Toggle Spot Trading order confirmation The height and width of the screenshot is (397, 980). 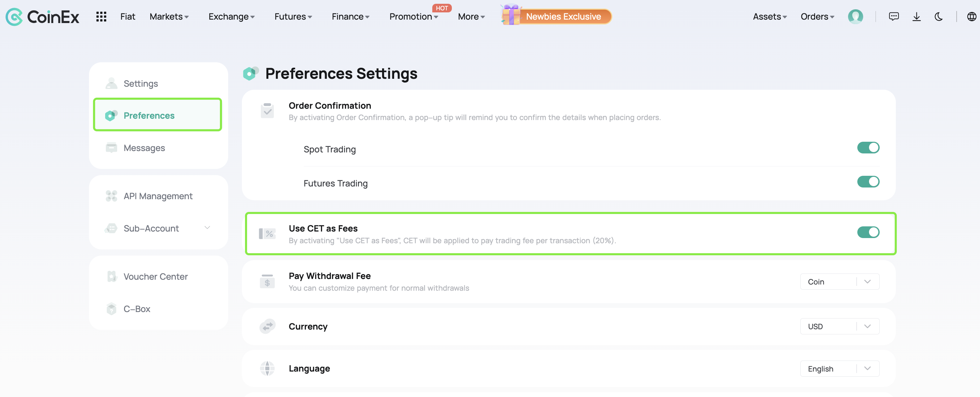coord(868,148)
